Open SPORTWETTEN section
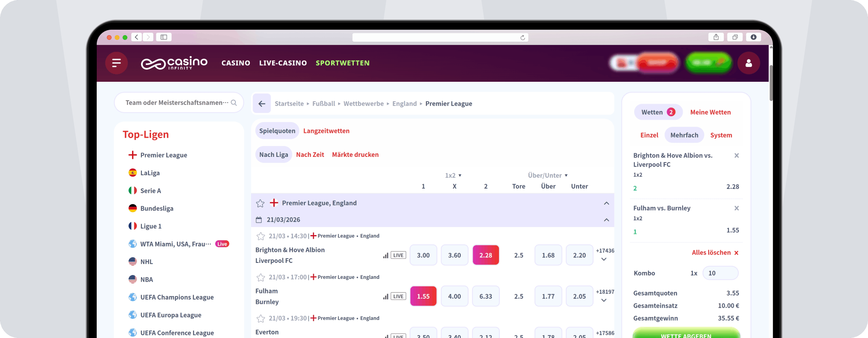This screenshot has width=868, height=338. [343, 63]
